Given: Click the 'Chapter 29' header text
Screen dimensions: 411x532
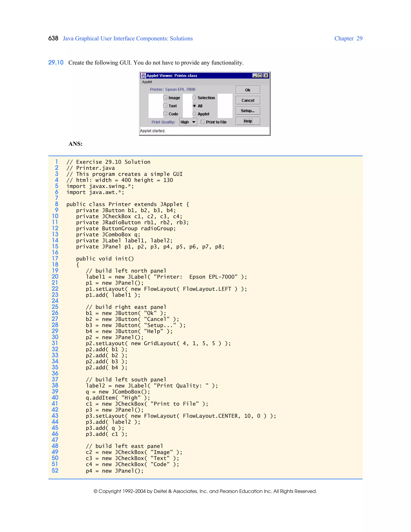Looking at the screenshot, I should pos(348,39).
